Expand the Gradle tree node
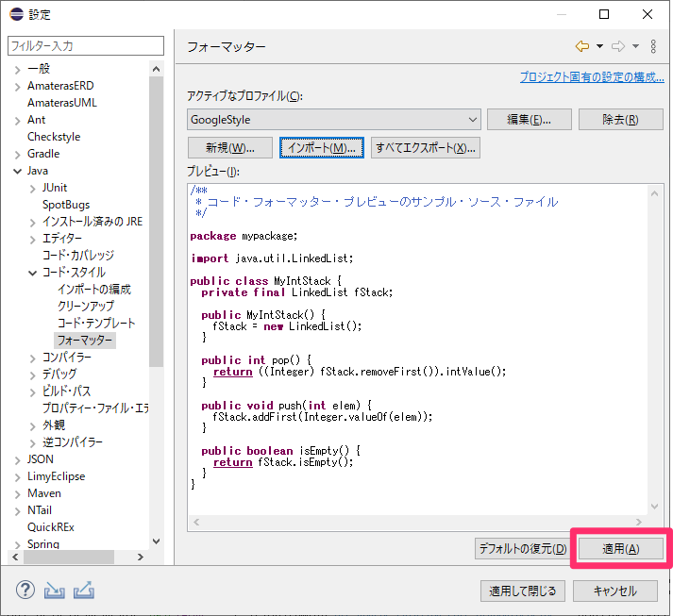 18,155
